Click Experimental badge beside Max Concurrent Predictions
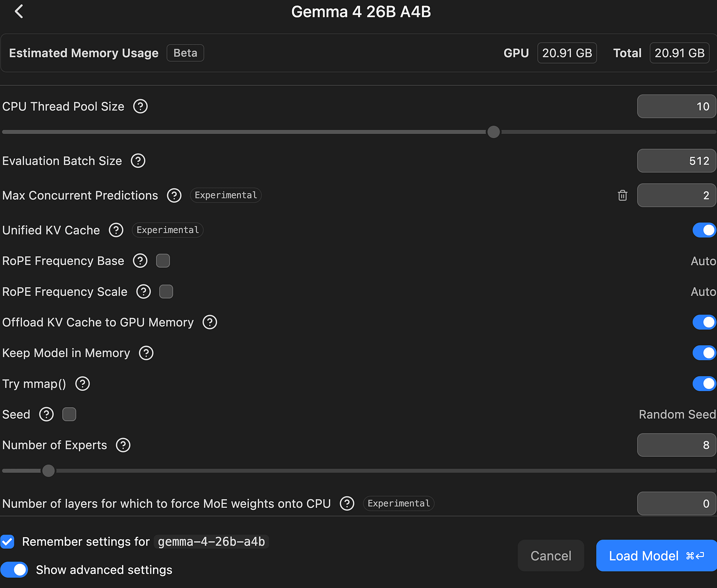 (226, 195)
